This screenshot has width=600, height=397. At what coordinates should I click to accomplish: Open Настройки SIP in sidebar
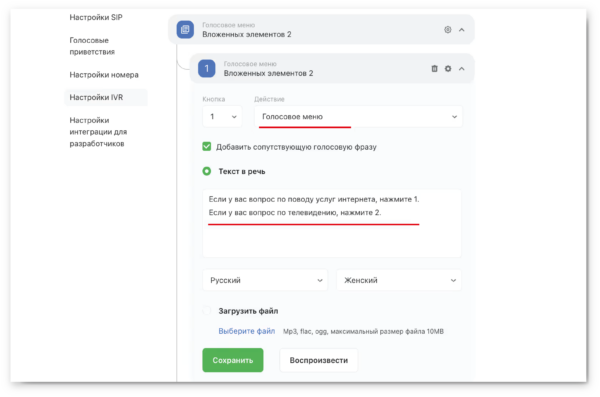point(96,17)
